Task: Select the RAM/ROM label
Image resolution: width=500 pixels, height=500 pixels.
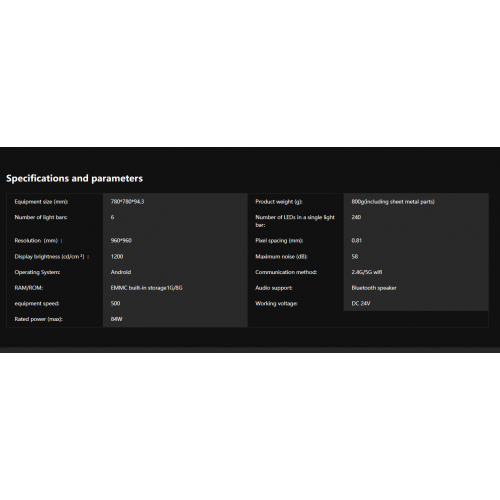Action: tap(29, 288)
